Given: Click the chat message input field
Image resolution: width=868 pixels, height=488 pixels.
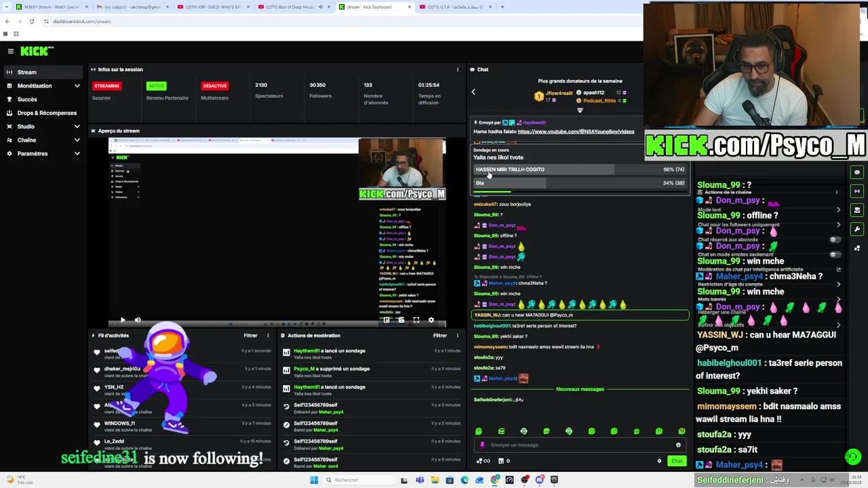Looking at the screenshot, I should click(580, 445).
